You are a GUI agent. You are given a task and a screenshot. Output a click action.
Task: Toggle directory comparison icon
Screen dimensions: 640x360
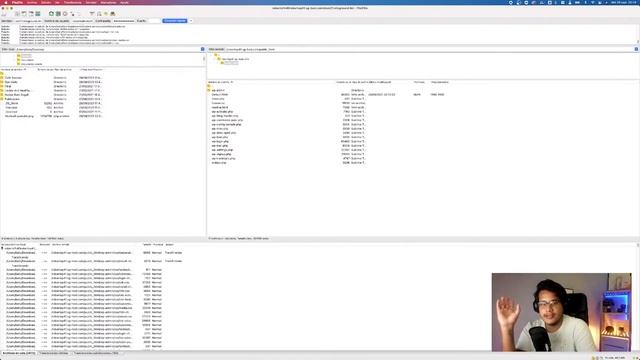(x=99, y=14)
